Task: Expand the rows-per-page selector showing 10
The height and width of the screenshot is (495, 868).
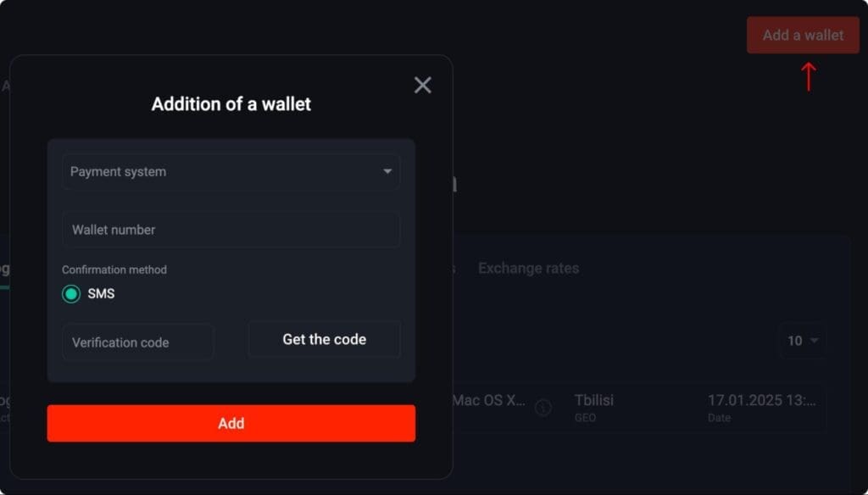Action: [801, 341]
